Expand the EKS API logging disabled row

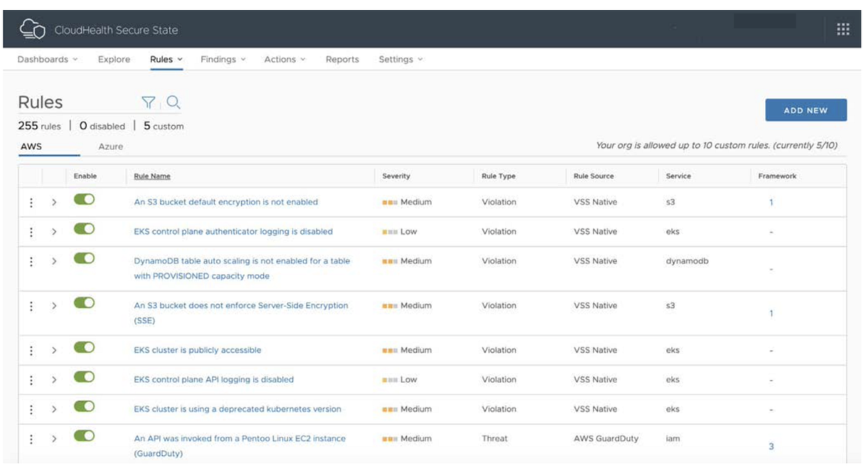54,380
